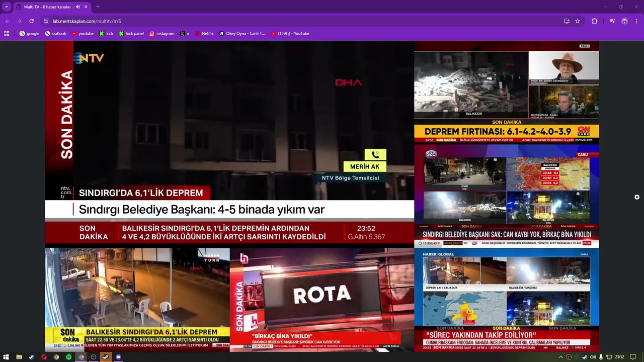Image resolution: width=644 pixels, height=362 pixels.
Task: Go forward to the next page
Action: point(19,21)
